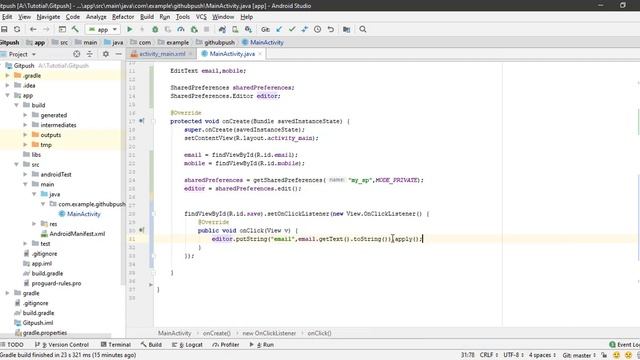Viewport: 640px width, 360px height.
Task: Click the Collapse All icon in Project panel
Action: (90, 54)
